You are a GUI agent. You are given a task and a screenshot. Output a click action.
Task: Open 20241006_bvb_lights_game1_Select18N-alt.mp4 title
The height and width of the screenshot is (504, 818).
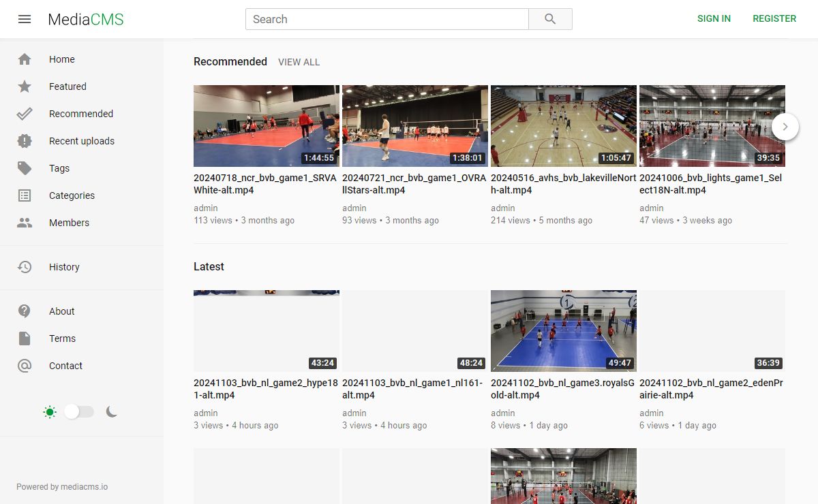coord(710,184)
